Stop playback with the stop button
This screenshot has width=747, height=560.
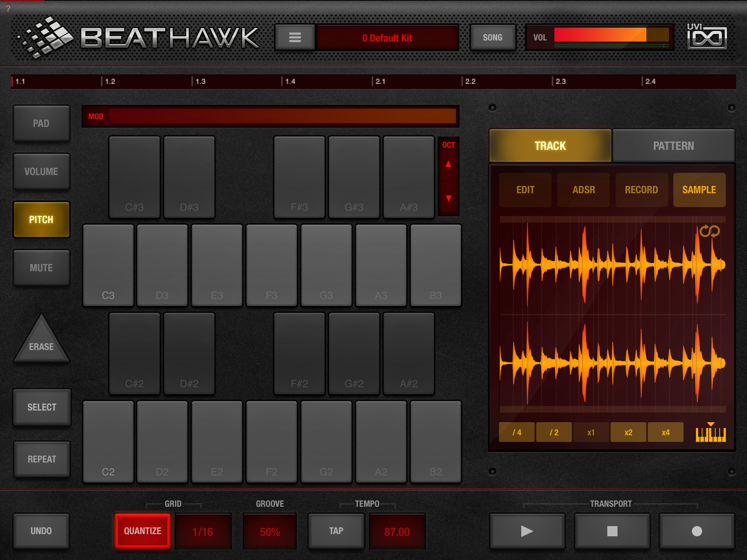[612, 531]
